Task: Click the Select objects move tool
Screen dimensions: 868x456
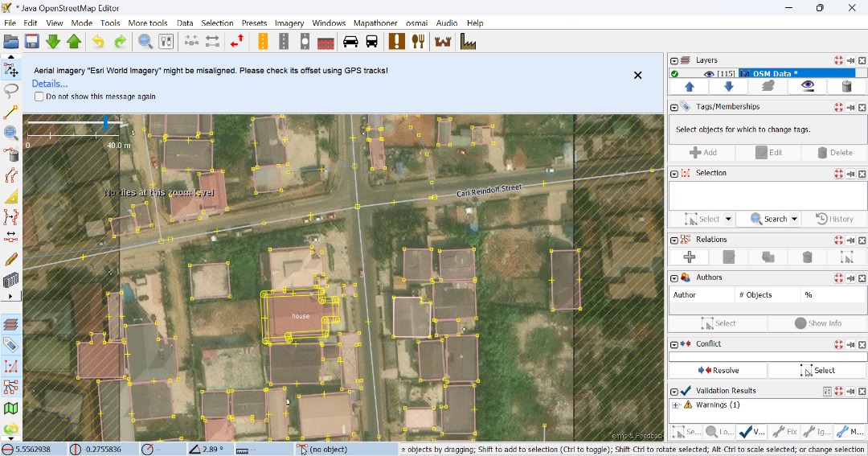Action: [10, 69]
